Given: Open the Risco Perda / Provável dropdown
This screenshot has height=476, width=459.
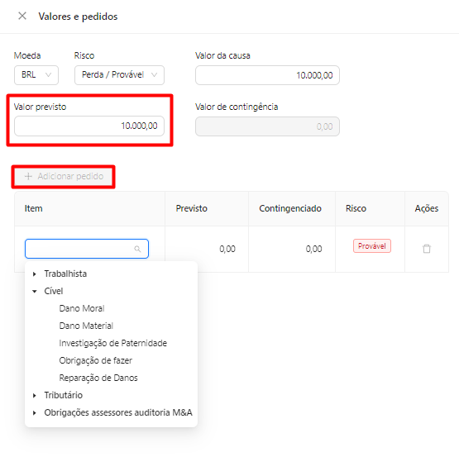Looking at the screenshot, I should coord(119,75).
